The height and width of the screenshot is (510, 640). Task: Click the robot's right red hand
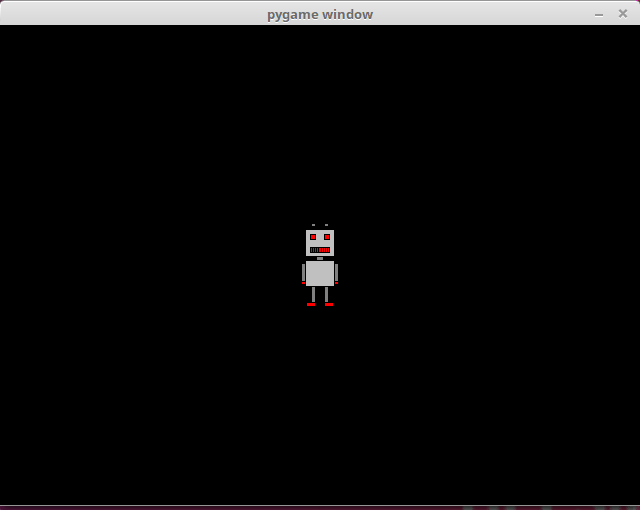pos(336,283)
